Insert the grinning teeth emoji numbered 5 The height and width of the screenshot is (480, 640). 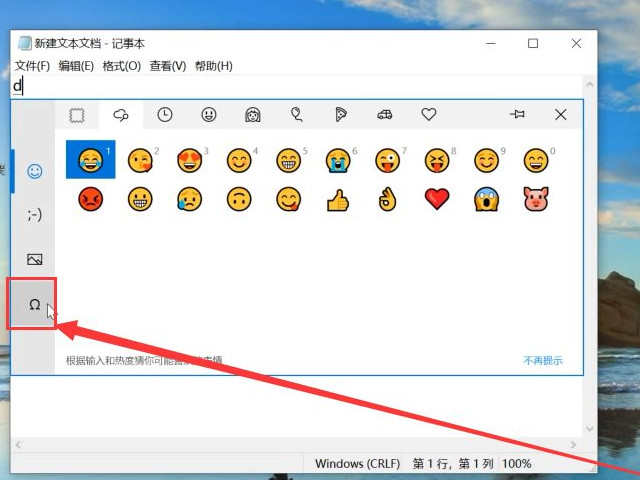pos(289,160)
